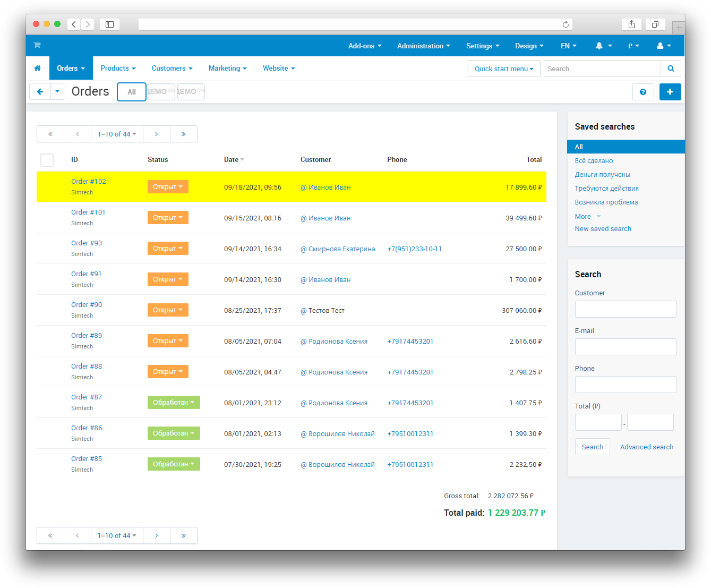Open status dropdown for Order #102

(168, 187)
